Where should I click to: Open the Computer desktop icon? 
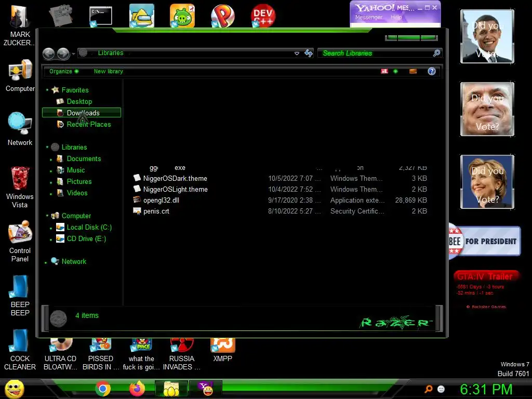pos(20,76)
